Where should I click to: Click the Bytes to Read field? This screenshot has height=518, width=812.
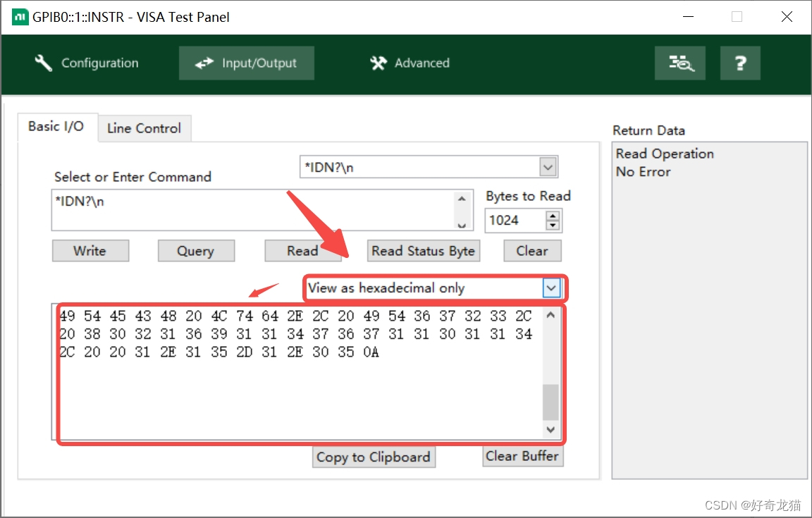click(x=515, y=221)
